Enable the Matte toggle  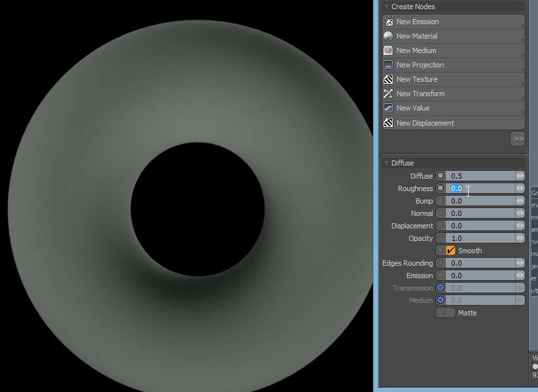click(x=450, y=312)
